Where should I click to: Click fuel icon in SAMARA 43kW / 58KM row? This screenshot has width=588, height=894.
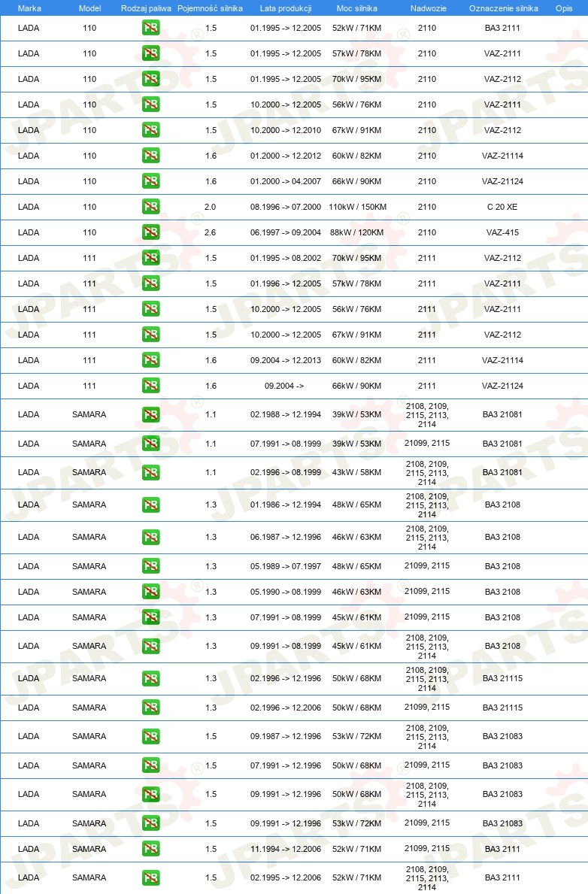[150, 473]
